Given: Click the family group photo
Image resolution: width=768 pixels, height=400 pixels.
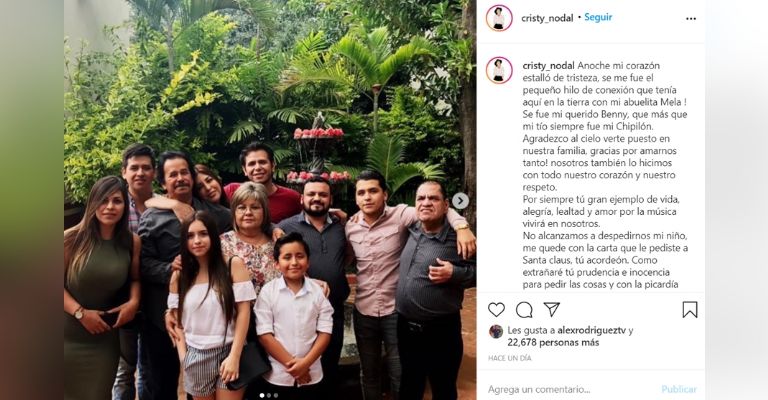Looking at the screenshot, I should point(270,200).
